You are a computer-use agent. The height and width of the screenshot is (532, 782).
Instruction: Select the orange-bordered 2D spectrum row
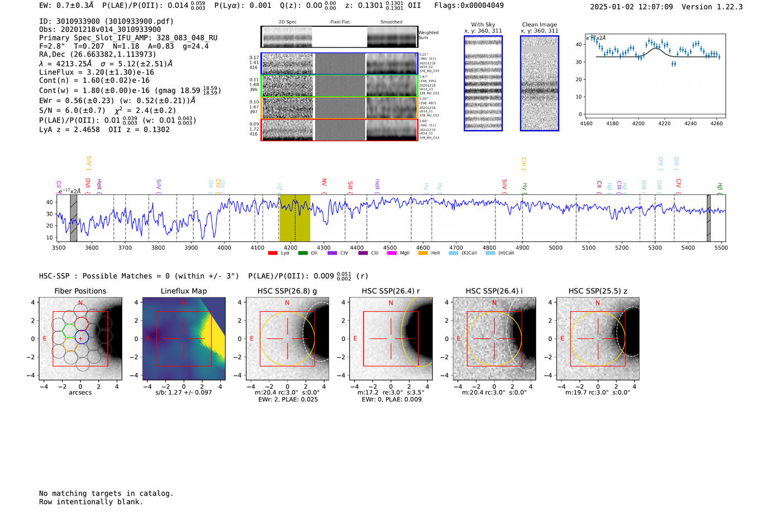click(x=339, y=108)
